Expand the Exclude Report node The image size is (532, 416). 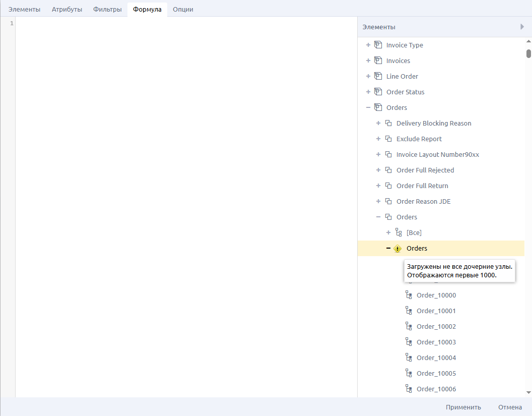tap(378, 139)
